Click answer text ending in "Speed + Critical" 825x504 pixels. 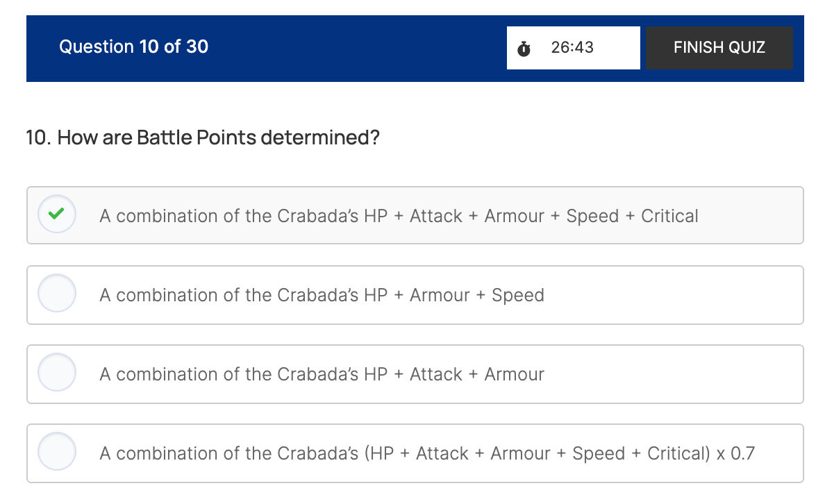(x=399, y=216)
